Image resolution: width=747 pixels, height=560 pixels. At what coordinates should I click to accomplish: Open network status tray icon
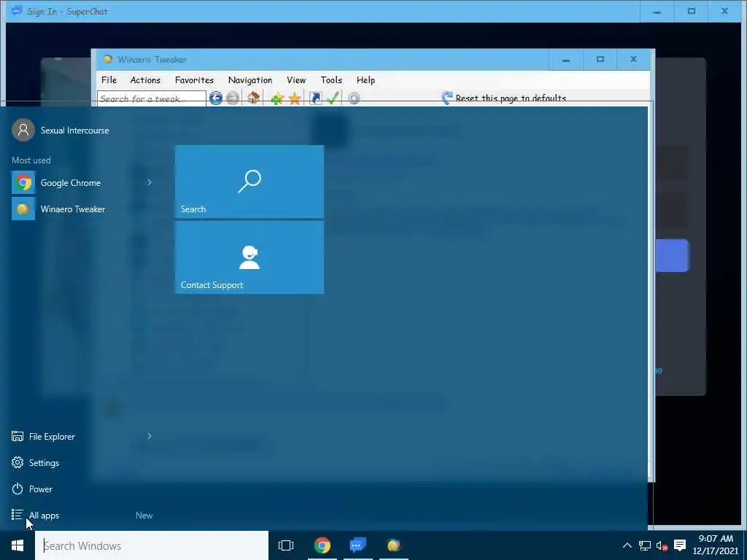click(x=645, y=545)
